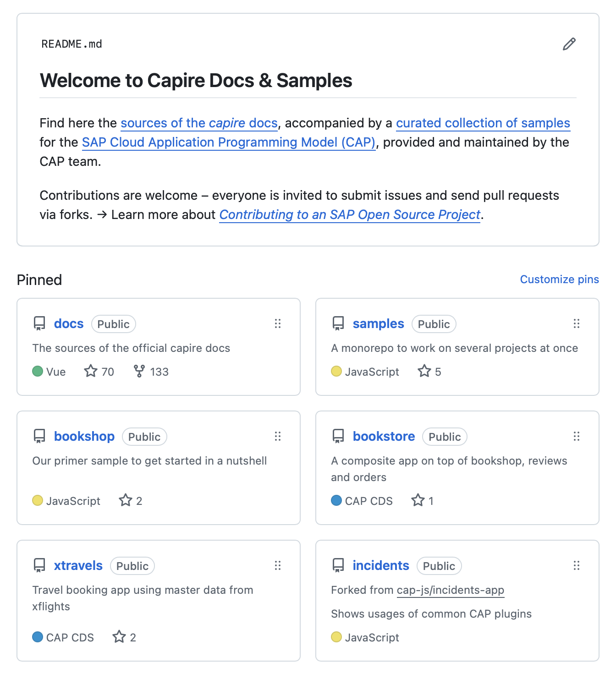Screen dimensions: 616x679
Task: Click the Public badge on the samples card
Action: coord(434,323)
